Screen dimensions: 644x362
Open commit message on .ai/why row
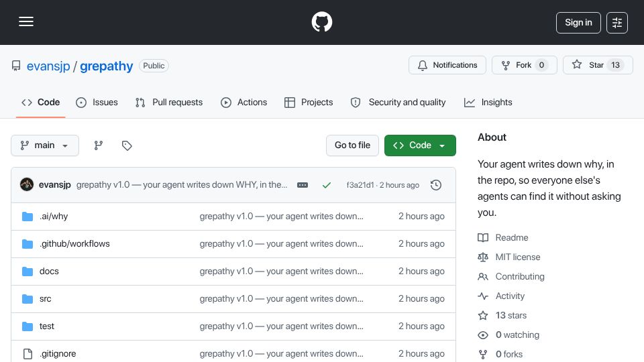tap(281, 217)
